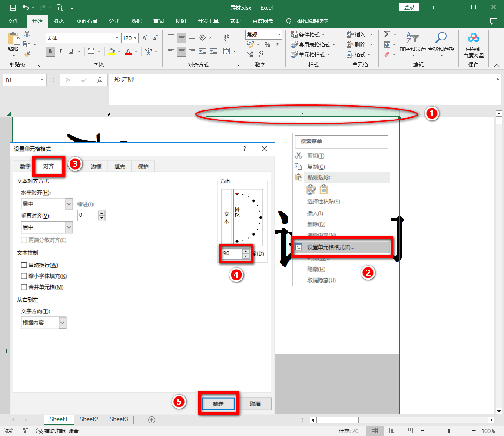
Task: Click the insert function fx icon
Action: pos(99,80)
